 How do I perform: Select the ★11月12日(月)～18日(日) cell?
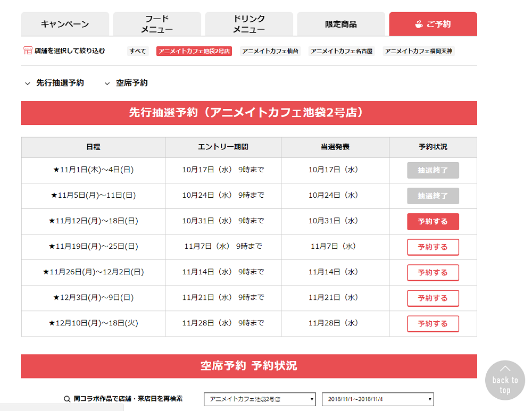[x=93, y=221]
